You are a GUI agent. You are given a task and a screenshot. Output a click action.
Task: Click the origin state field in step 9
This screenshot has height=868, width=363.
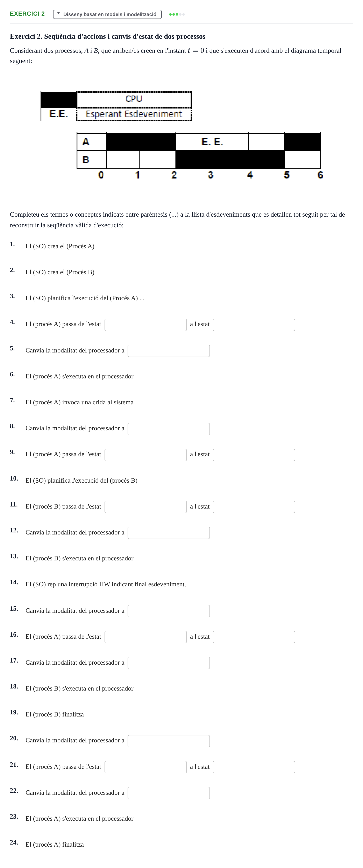[145, 455]
